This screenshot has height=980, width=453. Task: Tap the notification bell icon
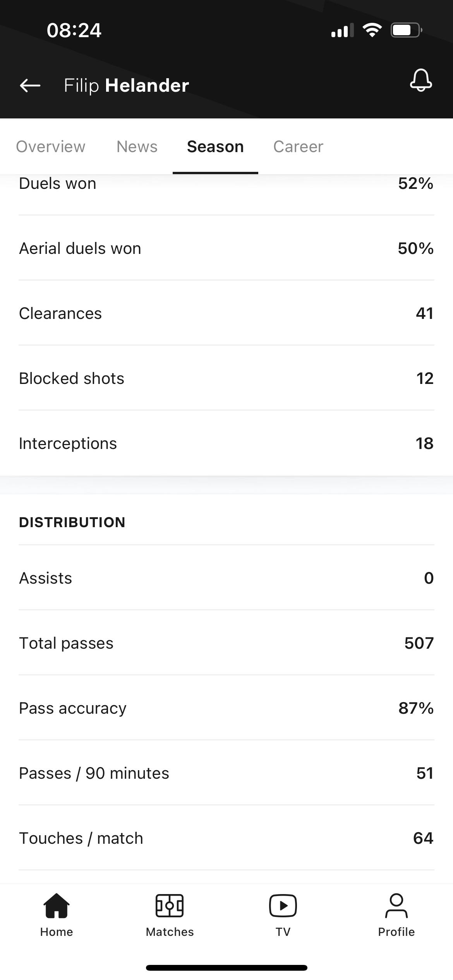[x=421, y=80]
